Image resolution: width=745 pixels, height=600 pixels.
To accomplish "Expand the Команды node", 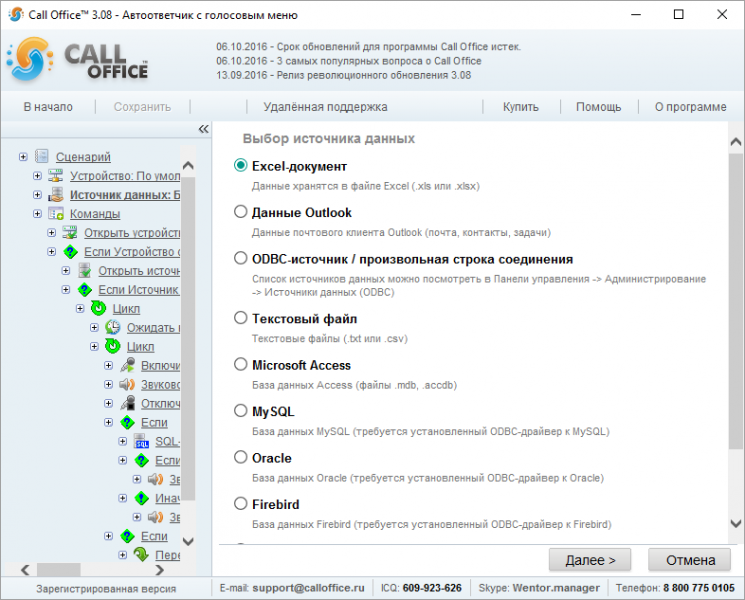I will [38, 214].
